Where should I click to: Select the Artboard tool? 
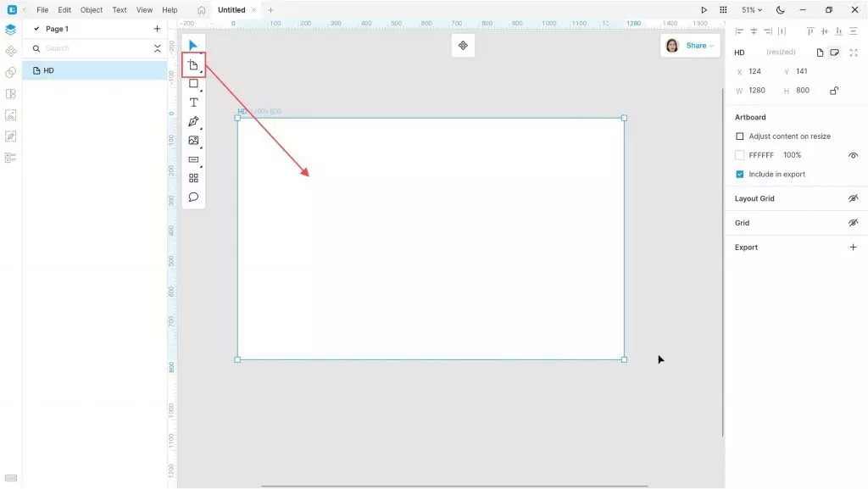tap(193, 65)
